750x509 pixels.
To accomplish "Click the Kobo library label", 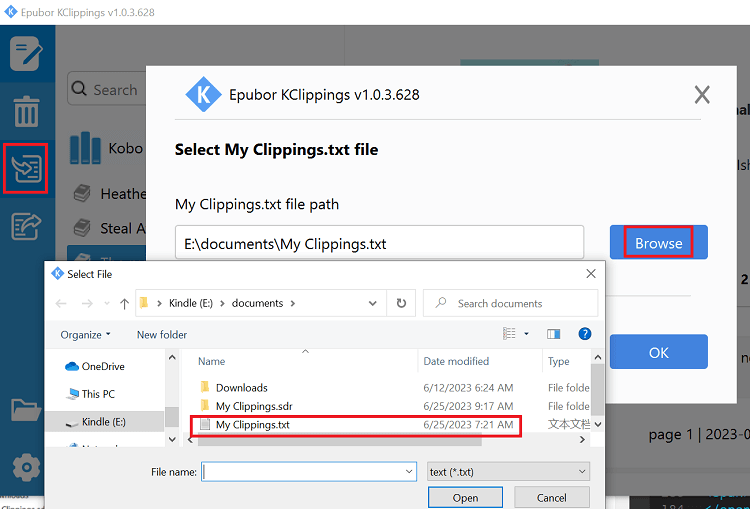I will click(125, 148).
